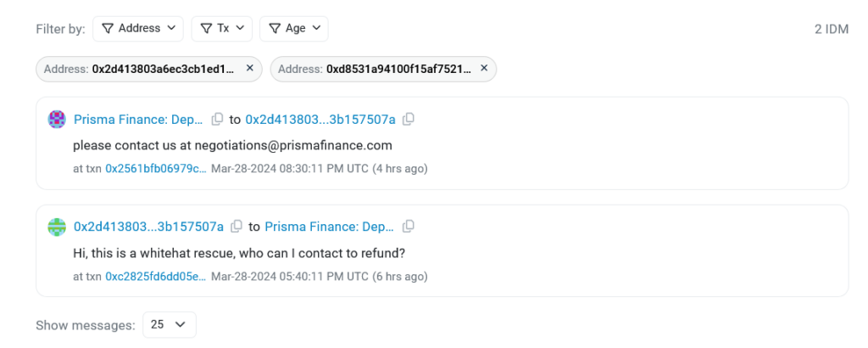Change Show messages count from 25
The height and width of the screenshot is (348, 868).
(170, 325)
